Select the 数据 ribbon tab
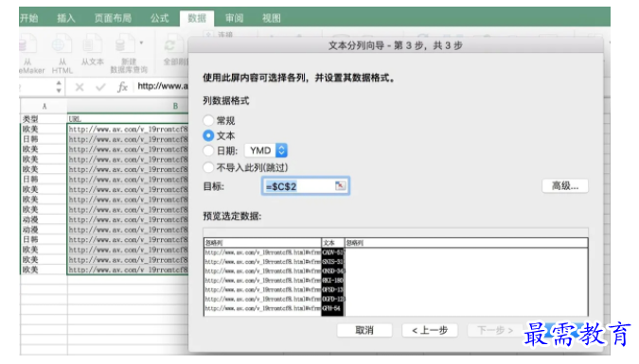Image resolution: width=639 pixels, height=364 pixels. (x=197, y=18)
